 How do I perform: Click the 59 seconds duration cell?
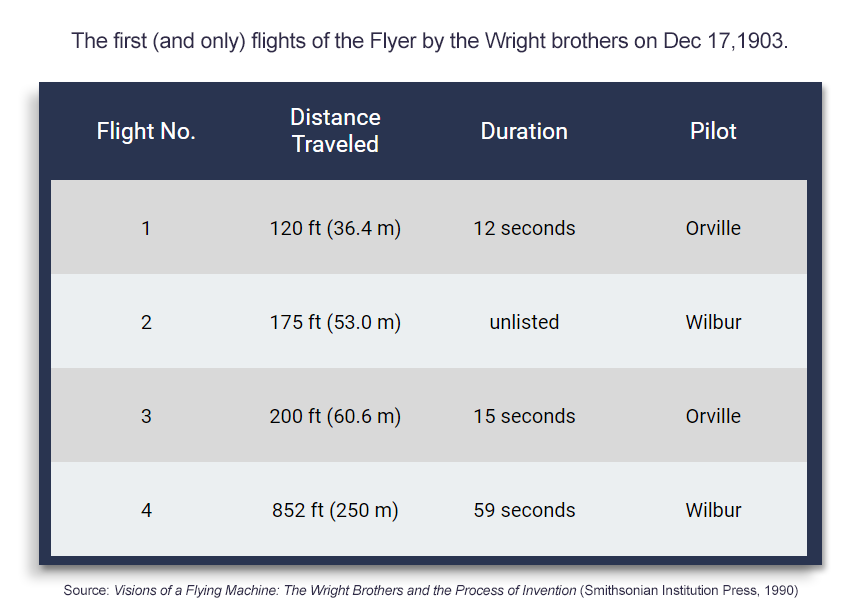pos(524,510)
